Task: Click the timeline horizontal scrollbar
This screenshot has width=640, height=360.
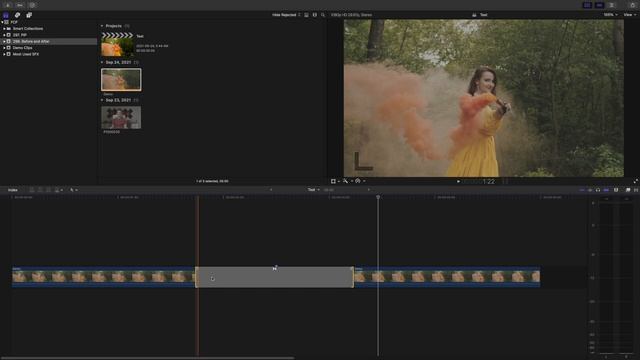Action: (147, 358)
